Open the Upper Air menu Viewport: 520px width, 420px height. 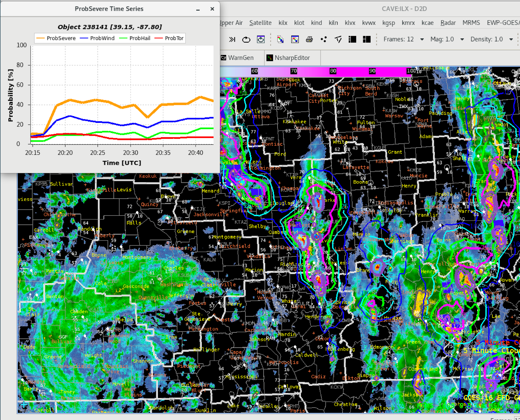pyautogui.click(x=231, y=23)
